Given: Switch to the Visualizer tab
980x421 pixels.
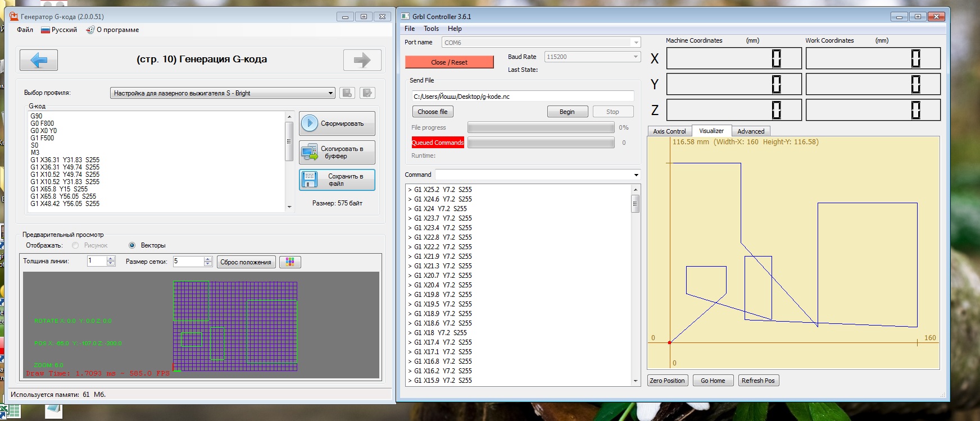Looking at the screenshot, I should 711,131.
